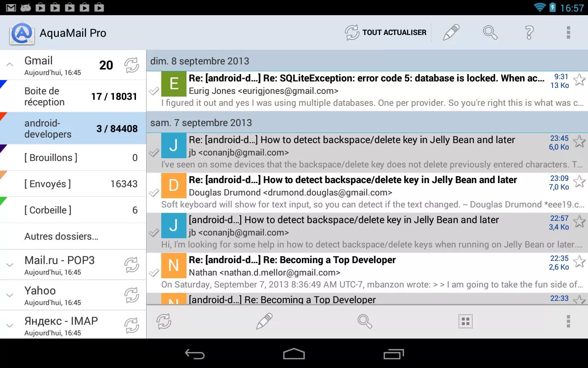This screenshot has height=368, width=588.
Task: Select the android-developers folder
Action: (73, 128)
